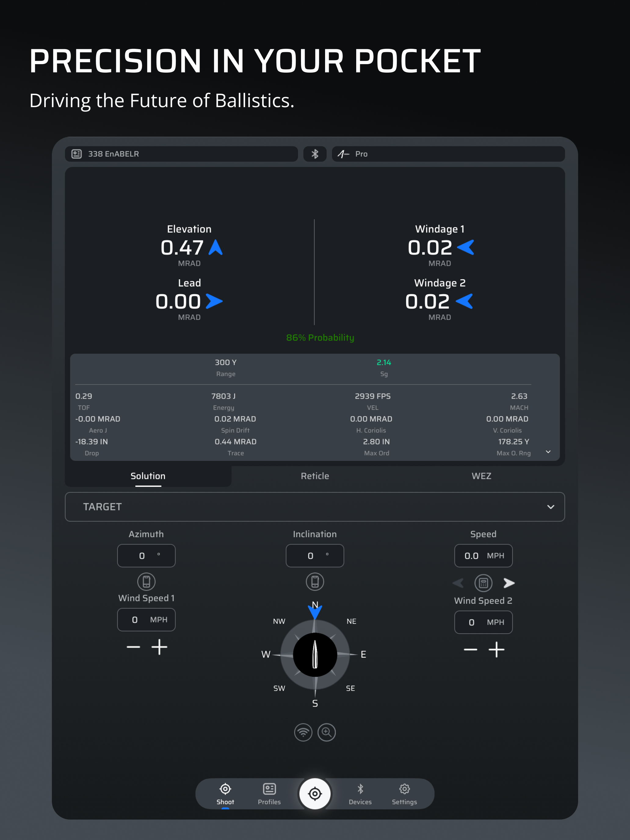This screenshot has height=840, width=630.
Task: Toggle target direction with the right arrow
Action: pos(509,583)
